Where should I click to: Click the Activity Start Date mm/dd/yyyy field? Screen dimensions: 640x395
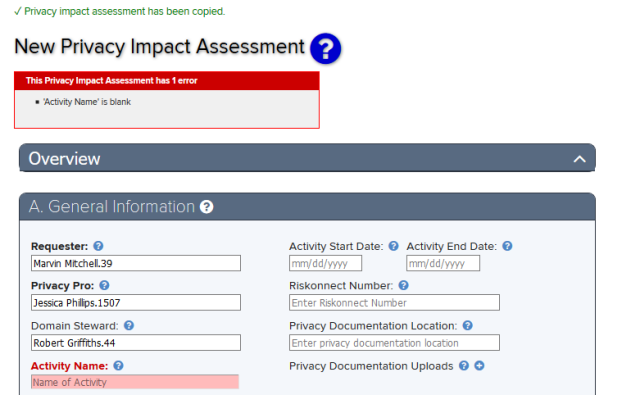pos(325,263)
